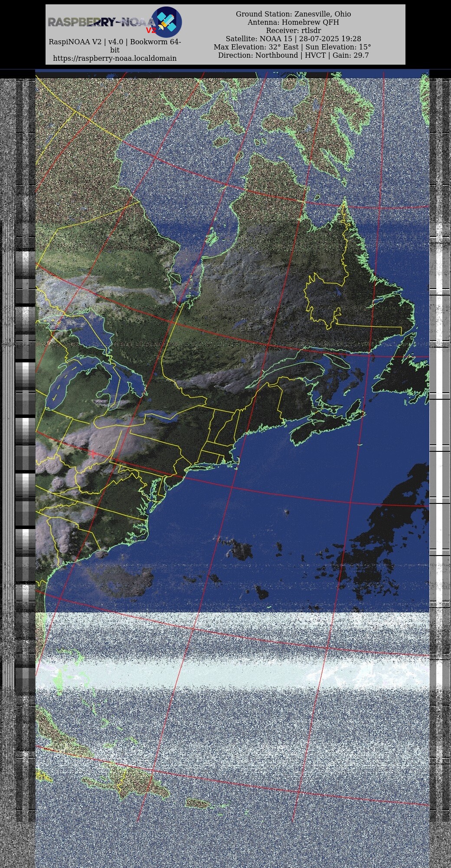Click the RASPBERRY-NOAA logo text
Image resolution: width=451 pixels, height=868 pixels.
tap(100, 22)
